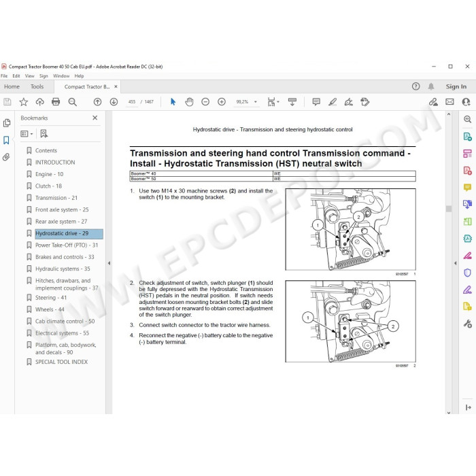The width and height of the screenshot is (476, 476).
Task: Click the upload to cloud icon
Action: click(x=39, y=102)
